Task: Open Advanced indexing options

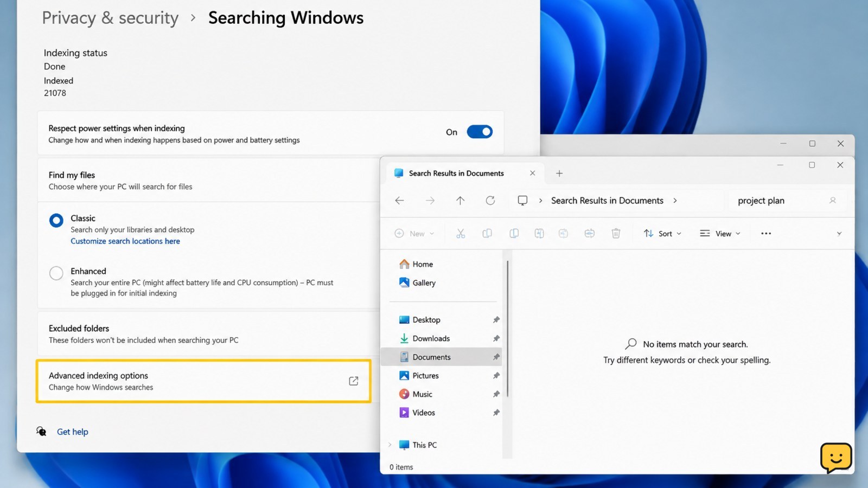Action: [203, 381]
